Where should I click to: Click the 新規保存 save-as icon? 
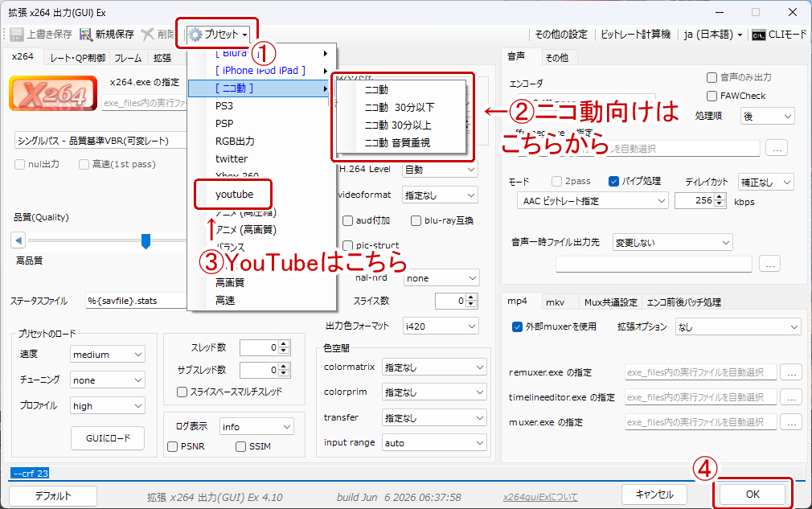(85, 35)
